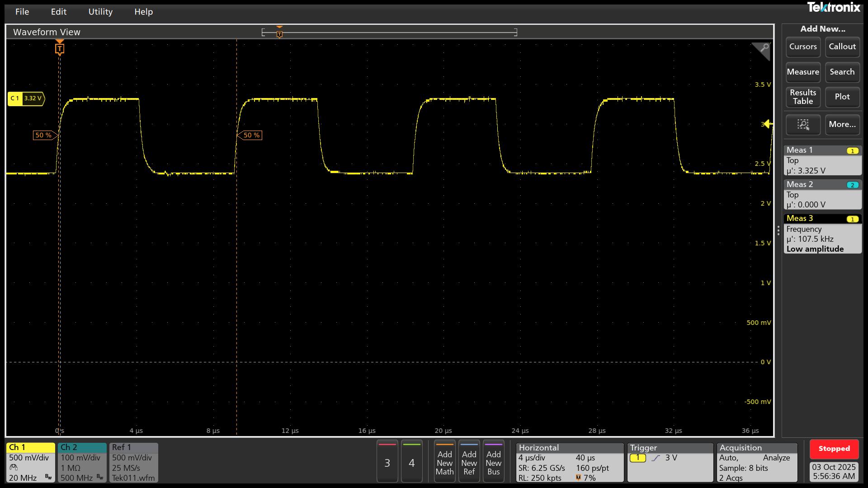Viewport: 868px width, 488px height.
Task: Turn on channel 3
Action: pyautogui.click(x=387, y=461)
